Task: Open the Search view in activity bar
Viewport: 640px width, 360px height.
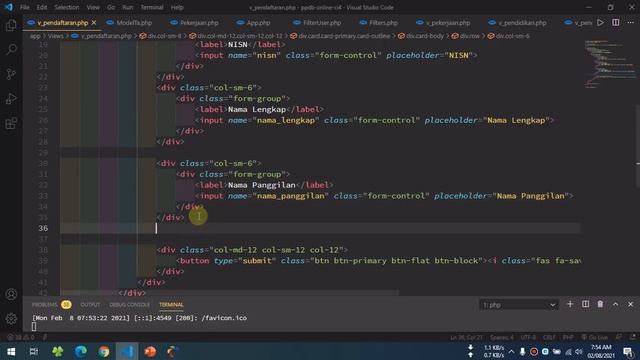Action: pos(11,50)
